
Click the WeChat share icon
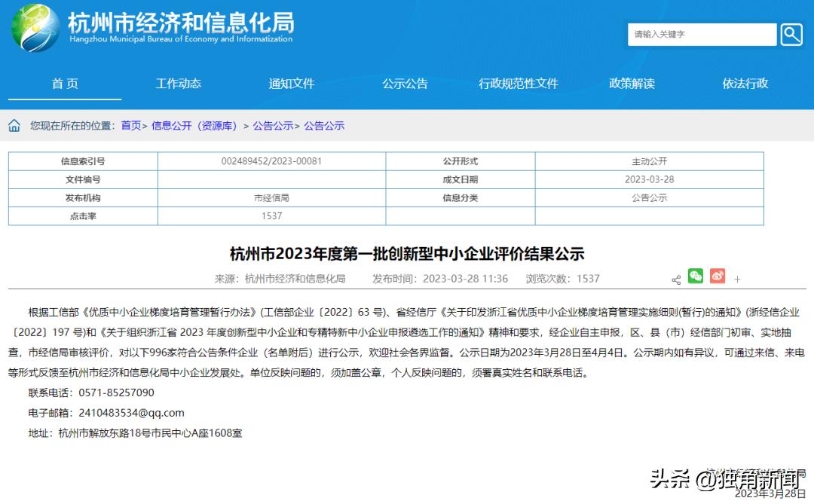(x=695, y=277)
